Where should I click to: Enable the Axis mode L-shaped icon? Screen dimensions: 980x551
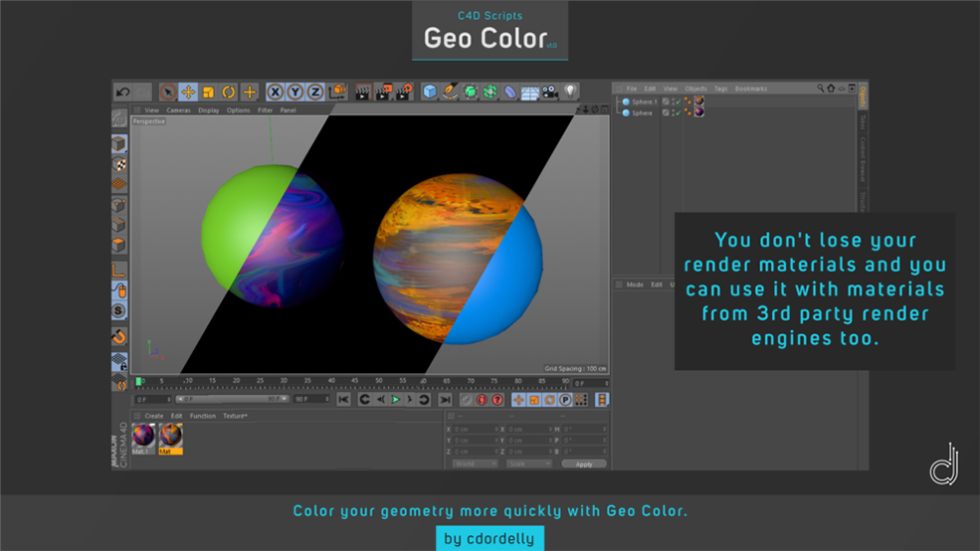tap(119, 271)
